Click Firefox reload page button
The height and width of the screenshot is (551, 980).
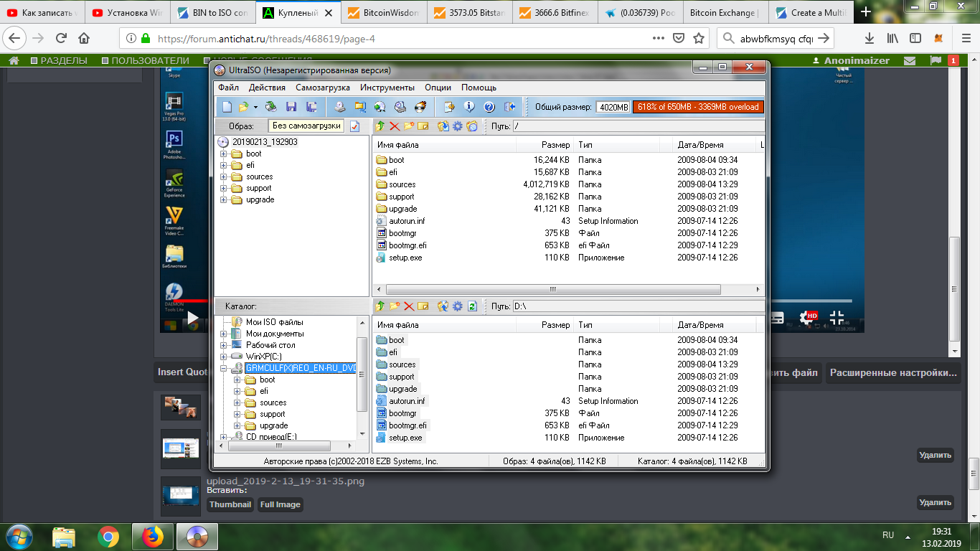61,38
